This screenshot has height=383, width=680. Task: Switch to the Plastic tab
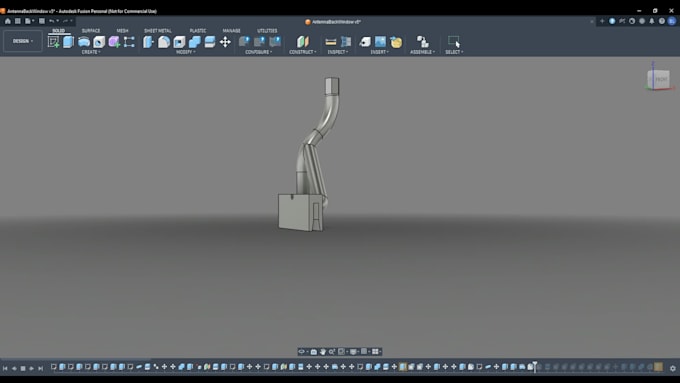198,31
